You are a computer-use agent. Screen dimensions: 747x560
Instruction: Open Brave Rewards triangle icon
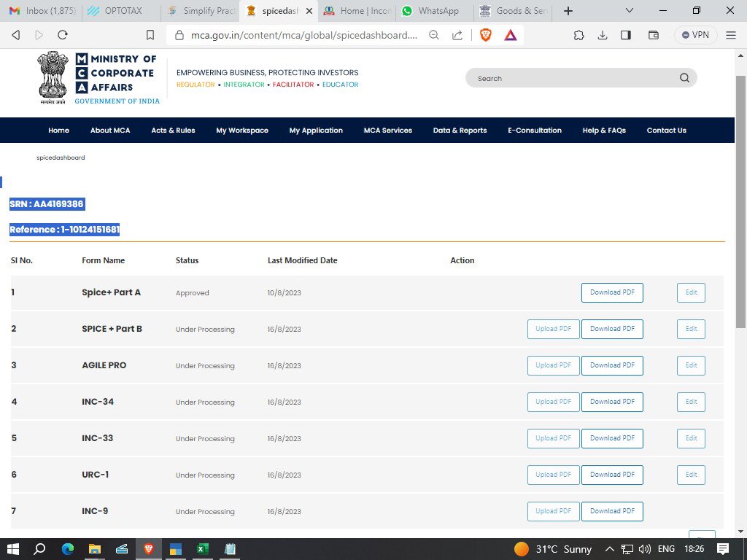point(510,35)
